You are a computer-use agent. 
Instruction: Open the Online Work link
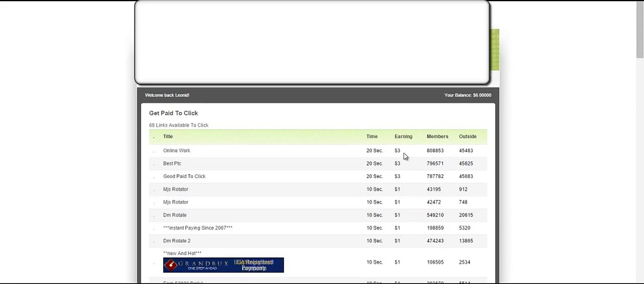coord(177,151)
